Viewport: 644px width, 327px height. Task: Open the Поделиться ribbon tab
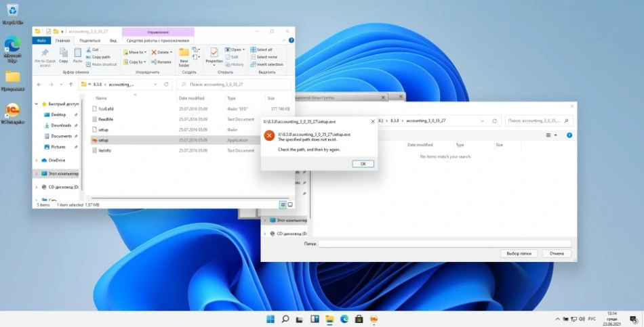coord(89,41)
